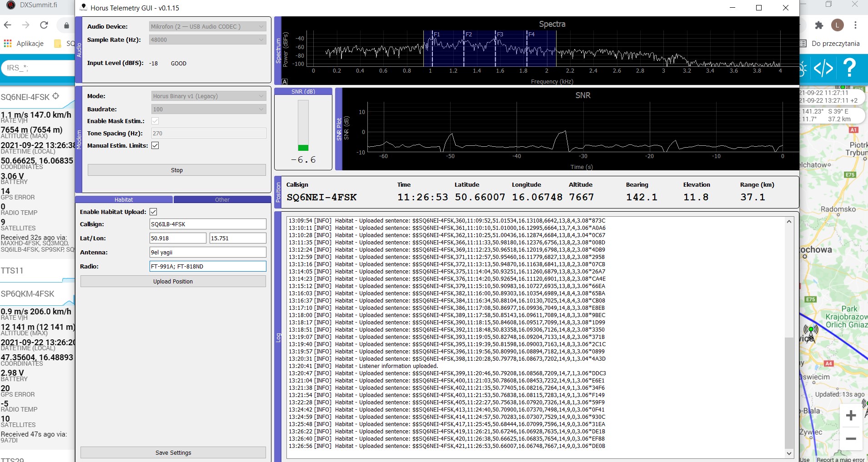Click the crosshair icon beside SQ6NEI-4FSK
Viewport: 868px width, 462px height.
tap(56, 96)
